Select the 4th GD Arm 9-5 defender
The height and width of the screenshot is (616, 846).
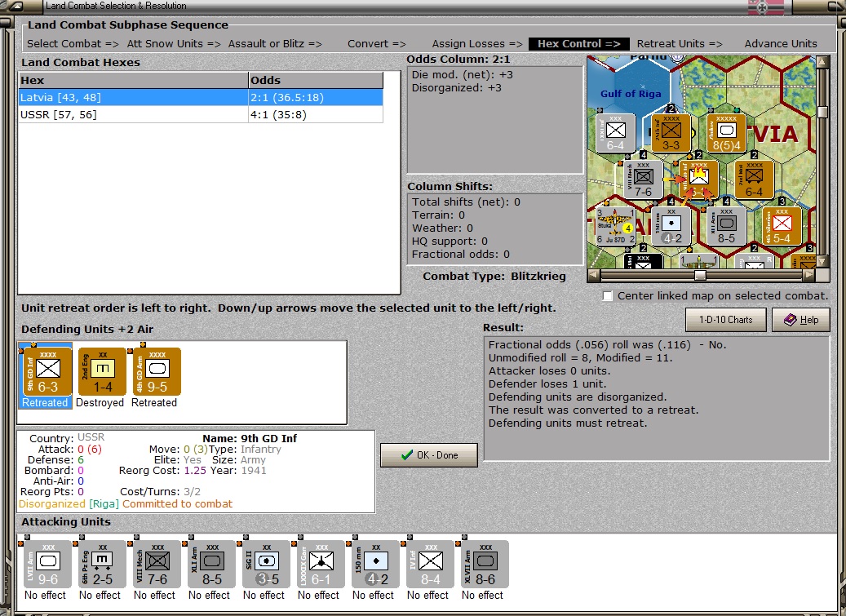(157, 372)
